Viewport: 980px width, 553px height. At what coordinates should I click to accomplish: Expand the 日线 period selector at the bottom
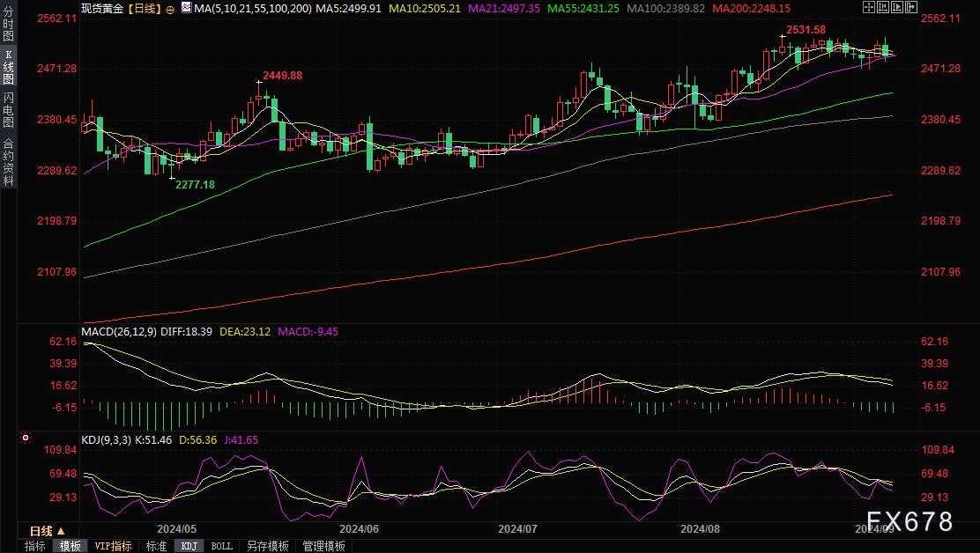pyautogui.click(x=48, y=531)
